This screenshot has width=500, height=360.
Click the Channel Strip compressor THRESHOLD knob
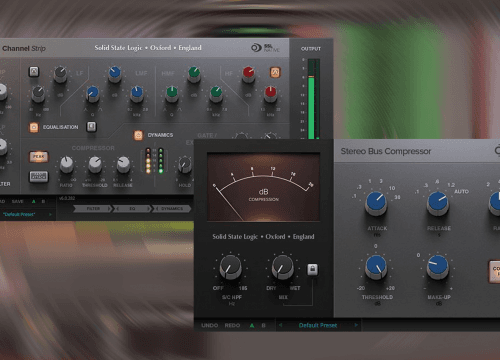(95, 164)
